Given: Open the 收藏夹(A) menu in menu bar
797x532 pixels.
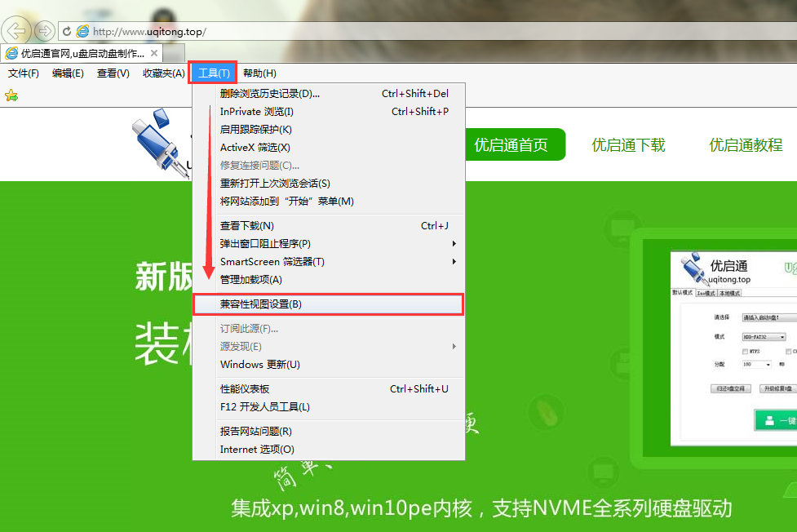Looking at the screenshot, I should coord(164,73).
